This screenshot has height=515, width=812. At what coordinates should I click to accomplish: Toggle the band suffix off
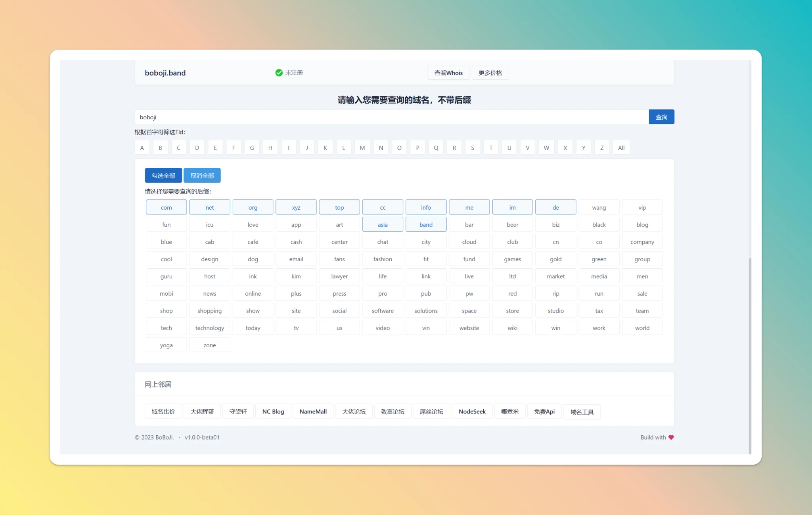click(426, 224)
